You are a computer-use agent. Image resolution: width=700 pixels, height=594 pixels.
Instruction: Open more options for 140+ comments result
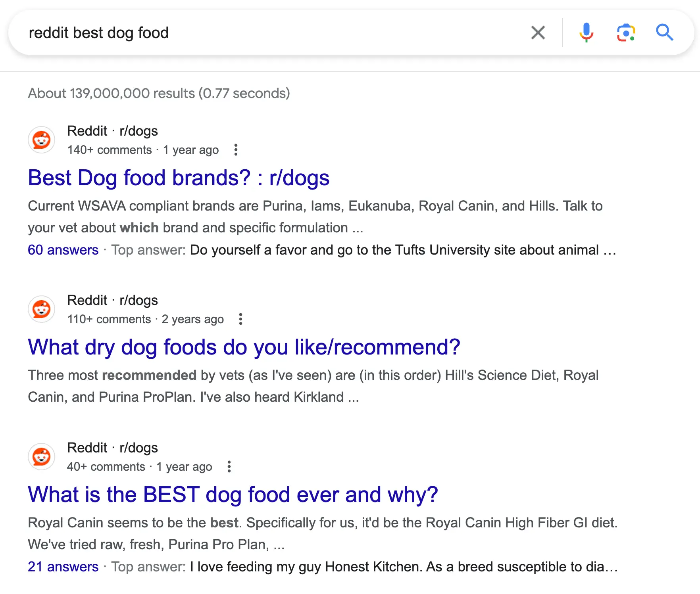click(236, 150)
